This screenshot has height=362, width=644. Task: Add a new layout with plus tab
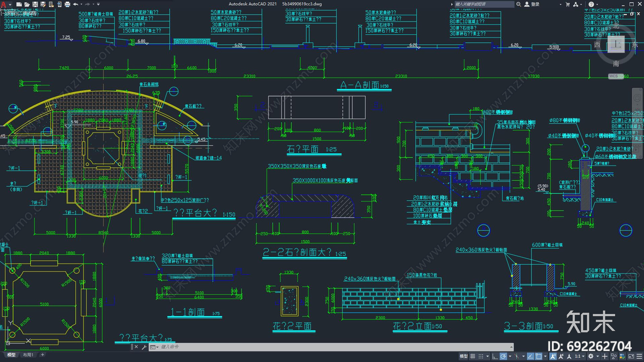(42, 355)
